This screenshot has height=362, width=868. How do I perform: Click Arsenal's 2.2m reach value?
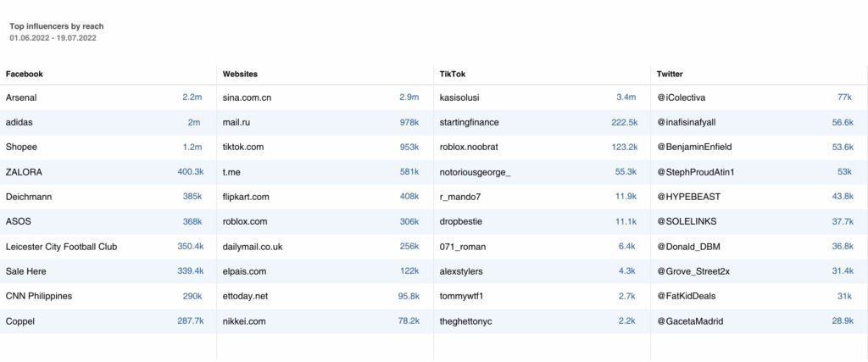[x=192, y=97]
